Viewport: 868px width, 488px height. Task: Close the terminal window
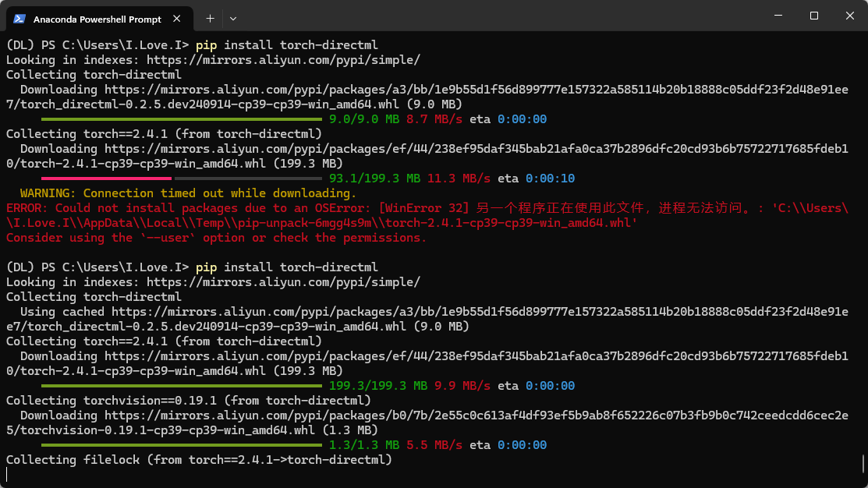[x=850, y=16]
